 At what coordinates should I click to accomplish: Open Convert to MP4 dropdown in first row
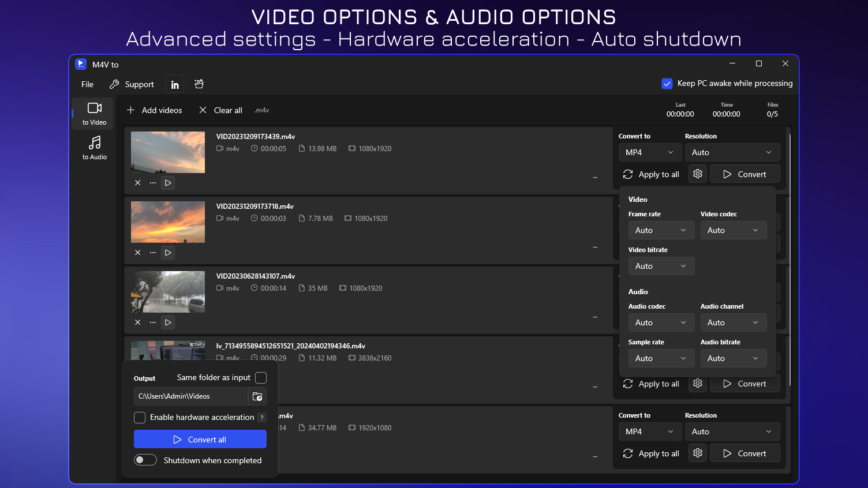coord(650,152)
